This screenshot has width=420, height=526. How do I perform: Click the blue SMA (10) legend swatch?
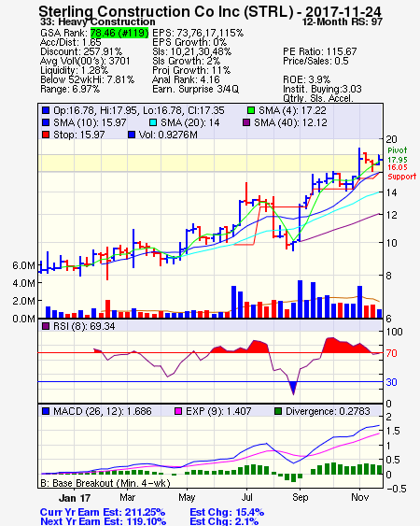coord(46,122)
